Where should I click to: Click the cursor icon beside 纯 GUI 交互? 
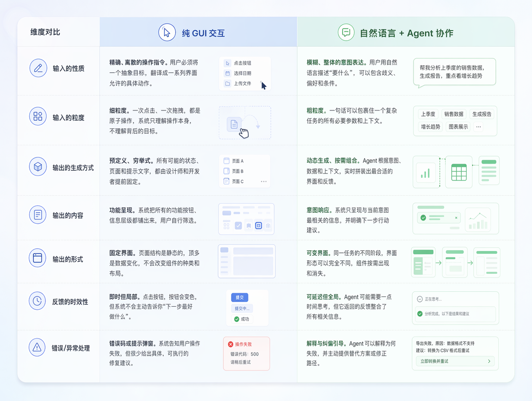[167, 33]
